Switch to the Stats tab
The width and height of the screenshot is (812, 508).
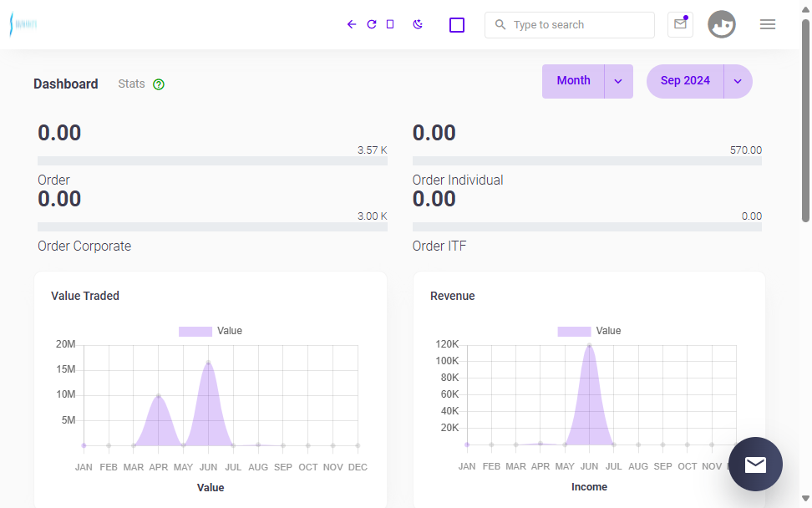pyautogui.click(x=131, y=84)
